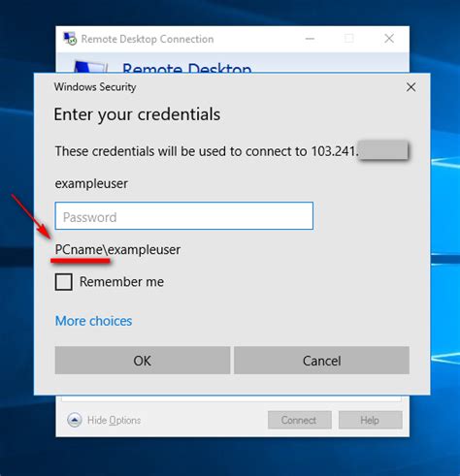This screenshot has width=460, height=476.
Task: Open the More choices link
Action: pyautogui.click(x=94, y=321)
